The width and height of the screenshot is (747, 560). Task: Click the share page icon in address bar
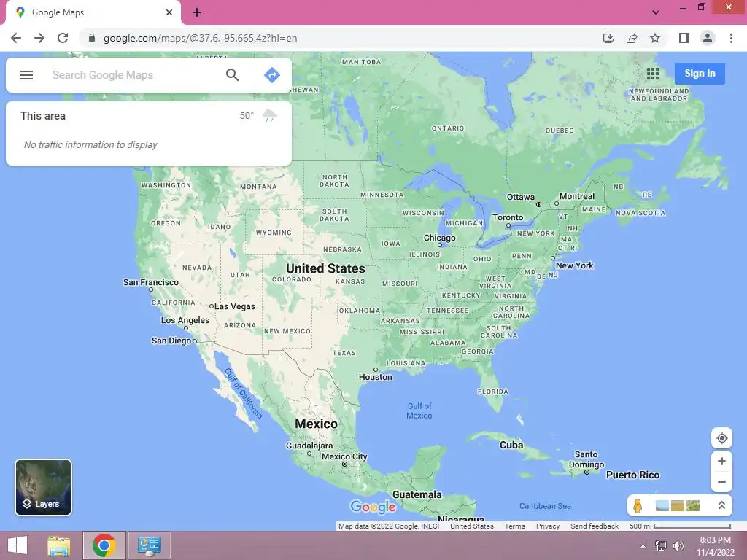[x=632, y=38]
